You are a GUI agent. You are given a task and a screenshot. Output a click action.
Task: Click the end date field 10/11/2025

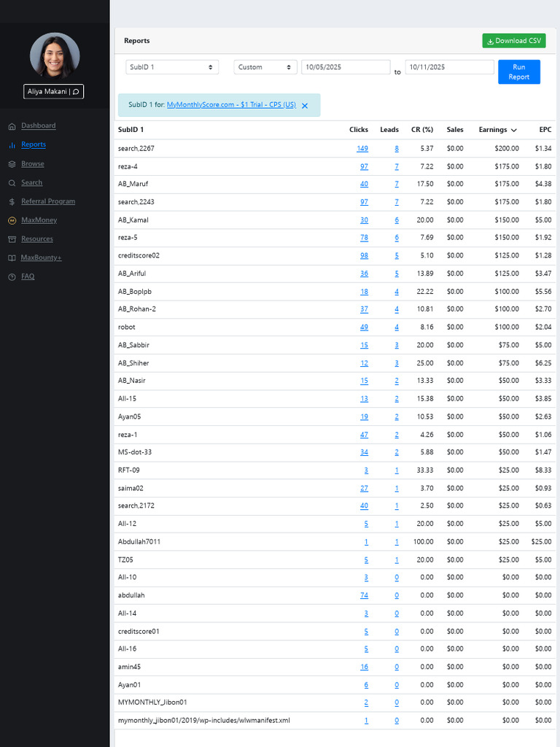point(449,67)
